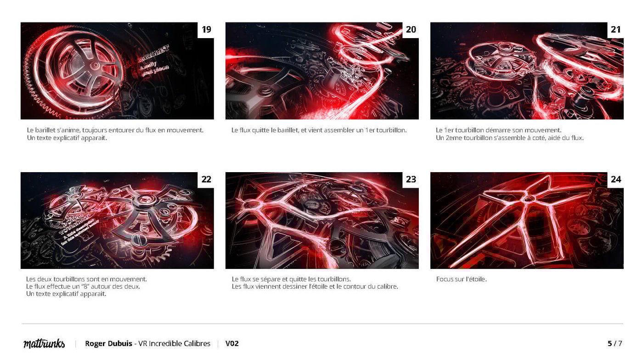
Task: Click caption 'Le flux quitte le barillet'
Action: pos(319,130)
